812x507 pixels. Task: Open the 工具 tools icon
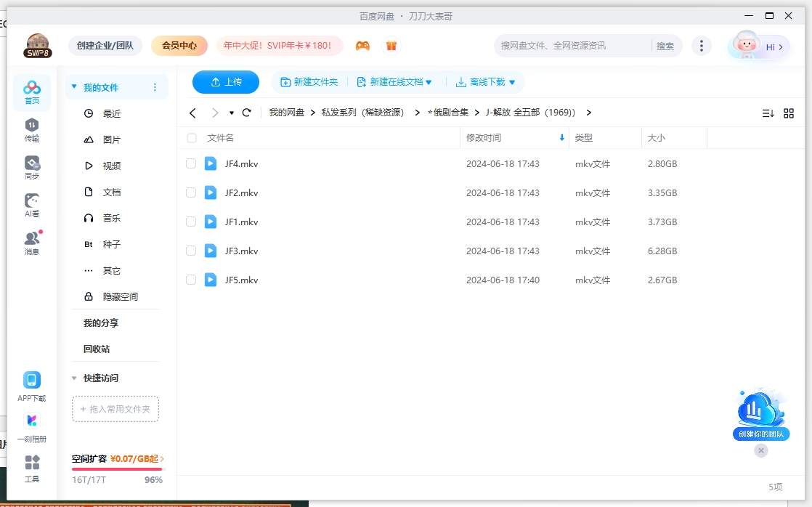tap(31, 466)
